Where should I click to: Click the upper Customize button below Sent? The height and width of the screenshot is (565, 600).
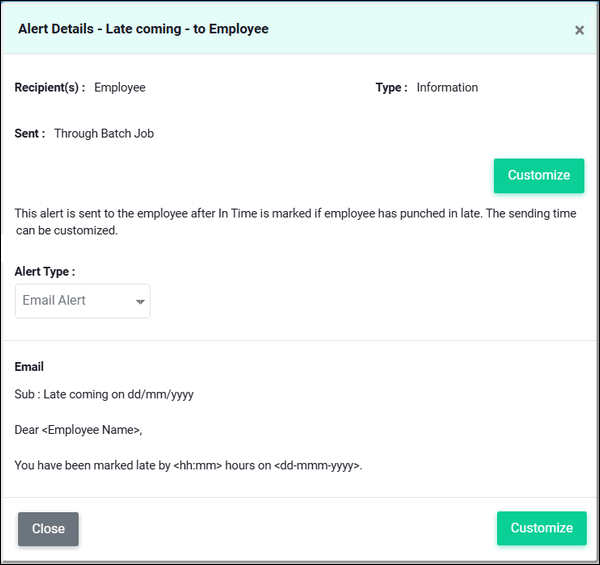pyautogui.click(x=538, y=175)
